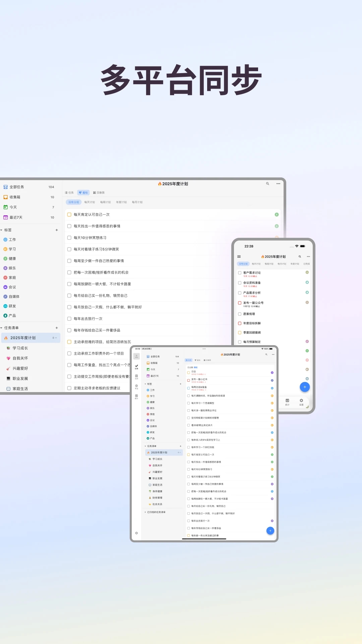
Task: Mark 看20部商业类纪录片 as done on tablet
Action: [188, 425]
